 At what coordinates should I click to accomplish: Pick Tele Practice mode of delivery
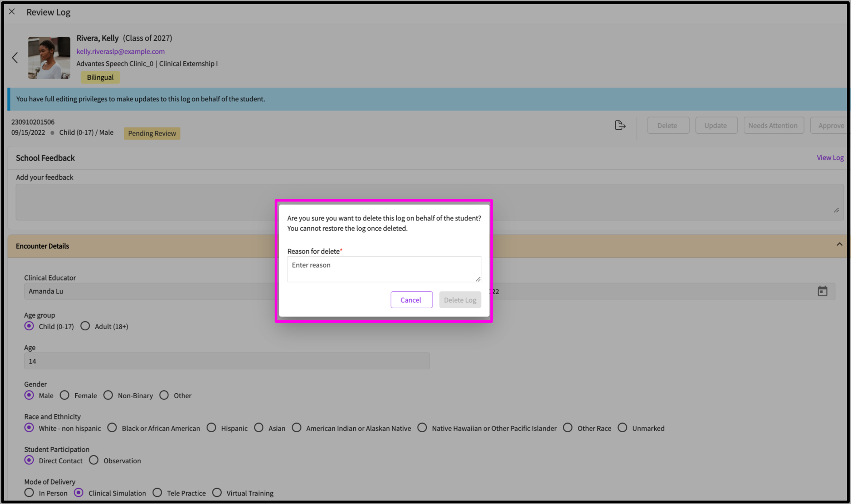157,493
